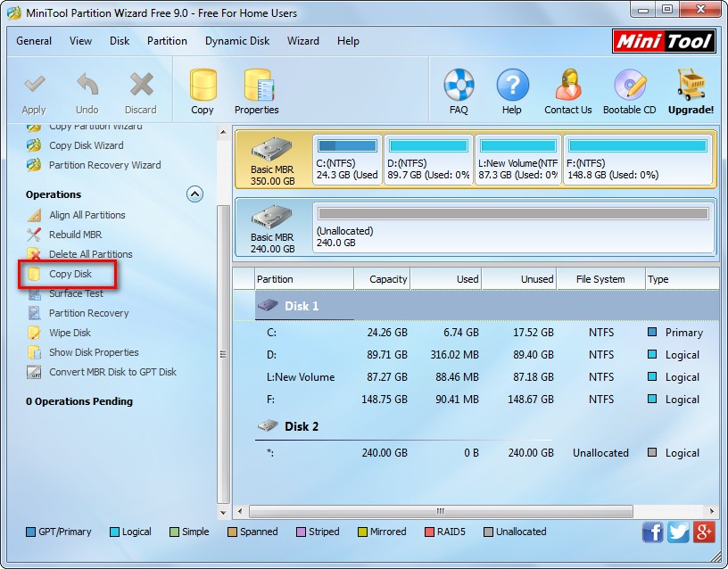The height and width of the screenshot is (569, 728).
Task: Click the Capacity column header
Action: pos(382,279)
